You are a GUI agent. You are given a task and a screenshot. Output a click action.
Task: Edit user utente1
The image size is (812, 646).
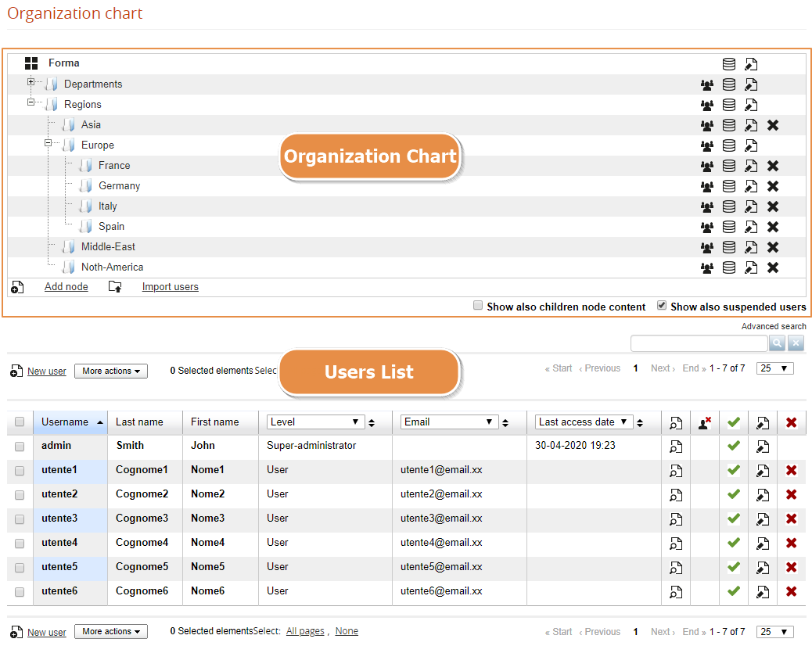[763, 471]
